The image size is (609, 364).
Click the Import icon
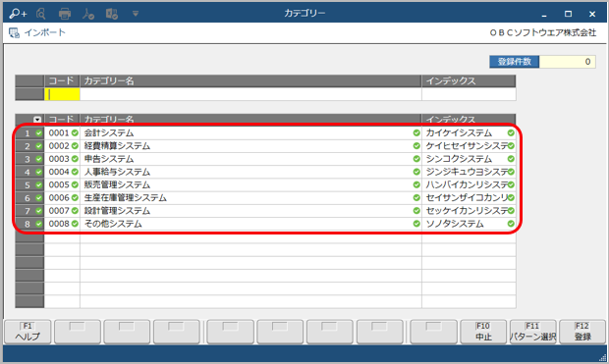(14, 33)
